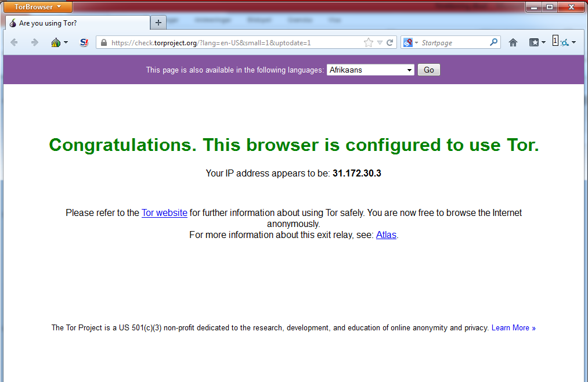Go to the home page icon
The image size is (588, 382).
pyautogui.click(x=513, y=43)
